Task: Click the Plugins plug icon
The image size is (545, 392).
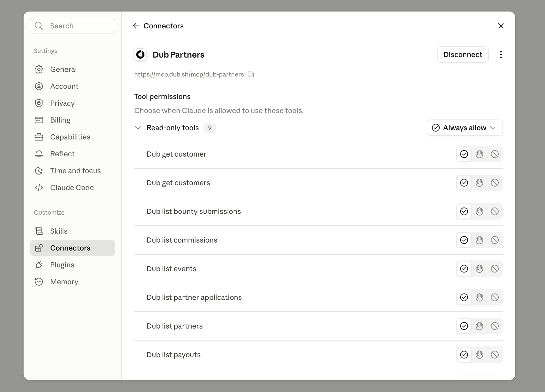Action: coord(39,265)
